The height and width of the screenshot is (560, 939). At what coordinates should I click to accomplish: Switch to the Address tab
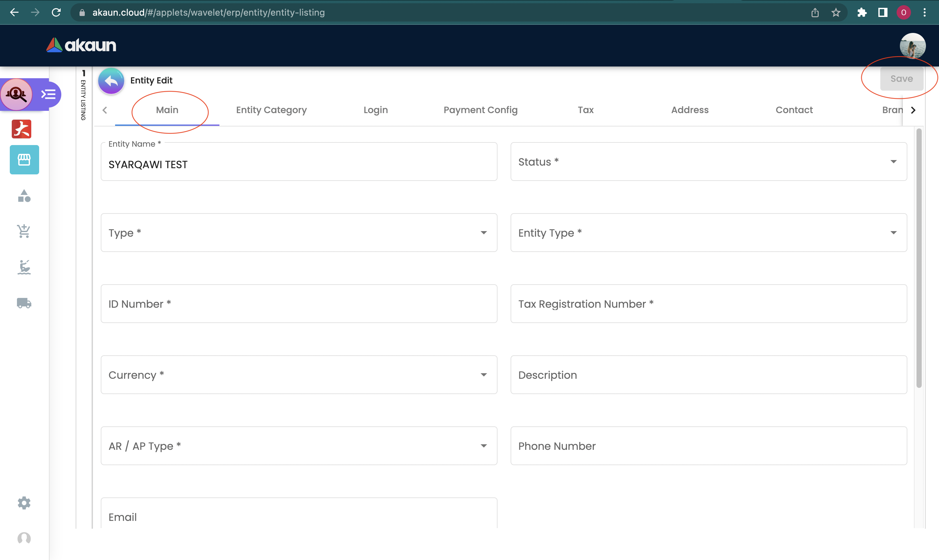690,110
